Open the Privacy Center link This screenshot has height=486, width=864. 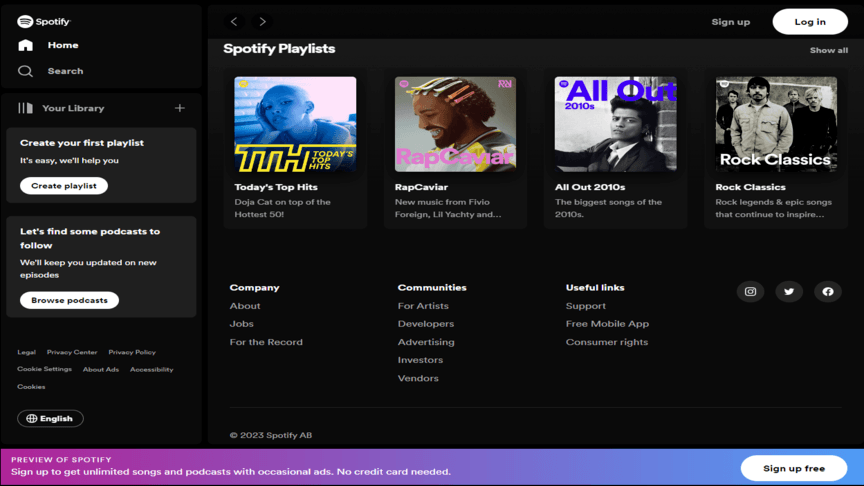(72, 352)
